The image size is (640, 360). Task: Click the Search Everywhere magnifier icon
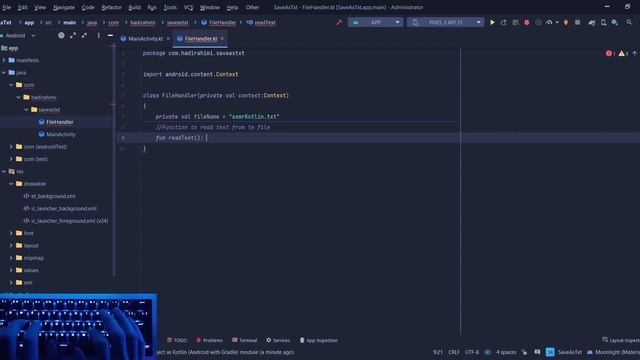click(629, 22)
